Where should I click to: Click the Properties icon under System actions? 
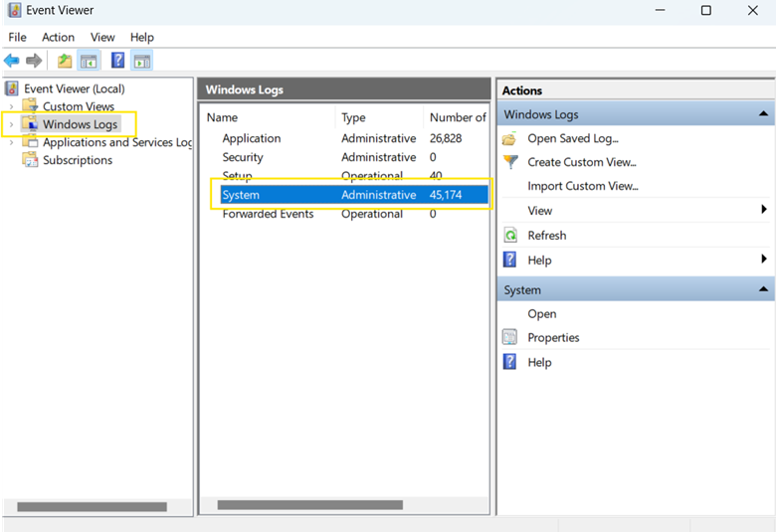(x=510, y=338)
